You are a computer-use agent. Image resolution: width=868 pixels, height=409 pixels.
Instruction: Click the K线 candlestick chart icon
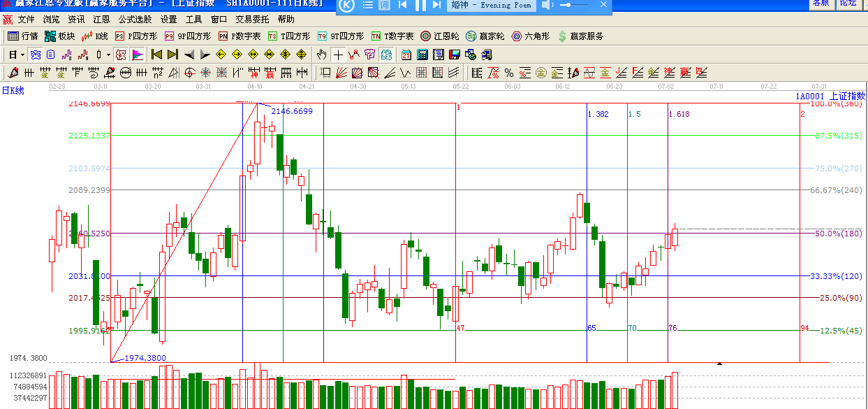click(94, 36)
